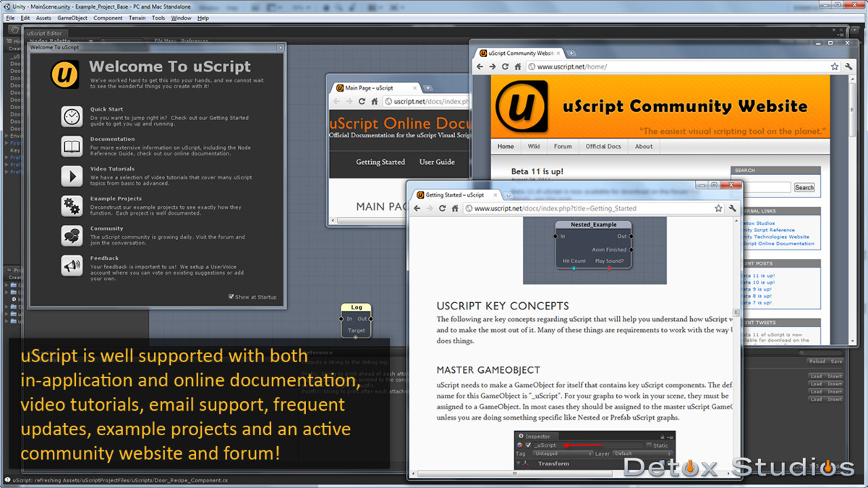Image resolution: width=868 pixels, height=488 pixels.
Task: Close the Welcome To uScript window
Action: [x=281, y=47]
